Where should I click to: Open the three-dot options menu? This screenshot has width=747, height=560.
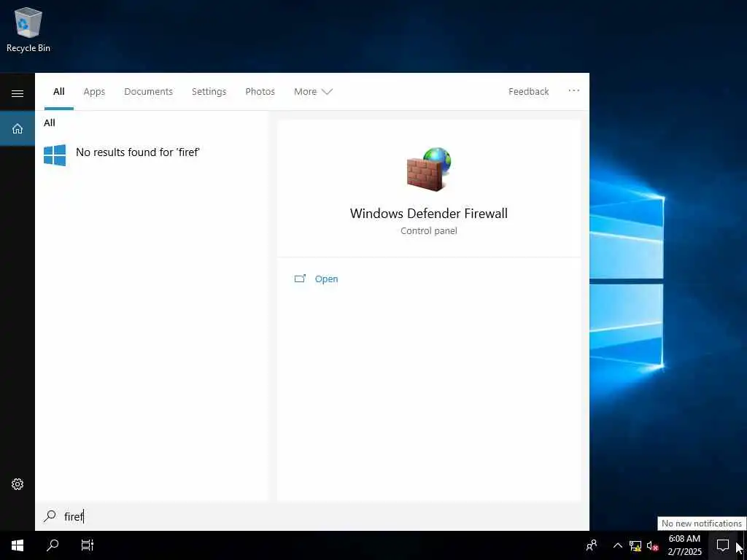(574, 90)
